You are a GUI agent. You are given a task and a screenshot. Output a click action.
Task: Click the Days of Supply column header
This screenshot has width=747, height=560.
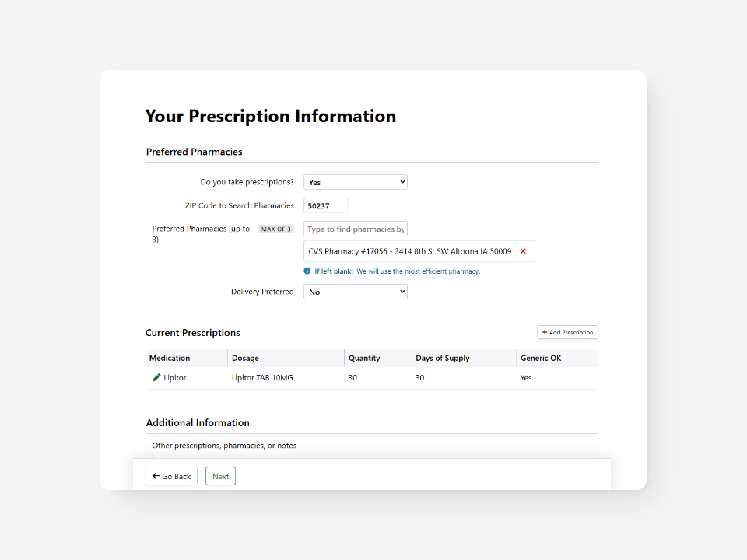click(442, 358)
